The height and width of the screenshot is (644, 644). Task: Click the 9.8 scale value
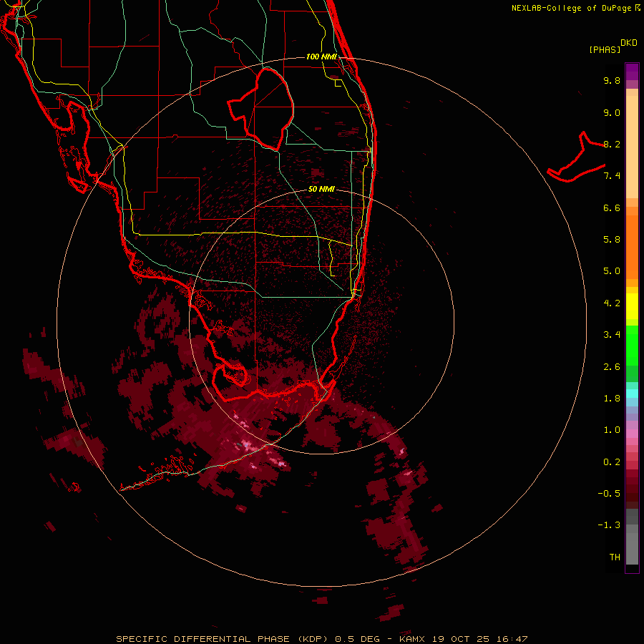point(612,80)
